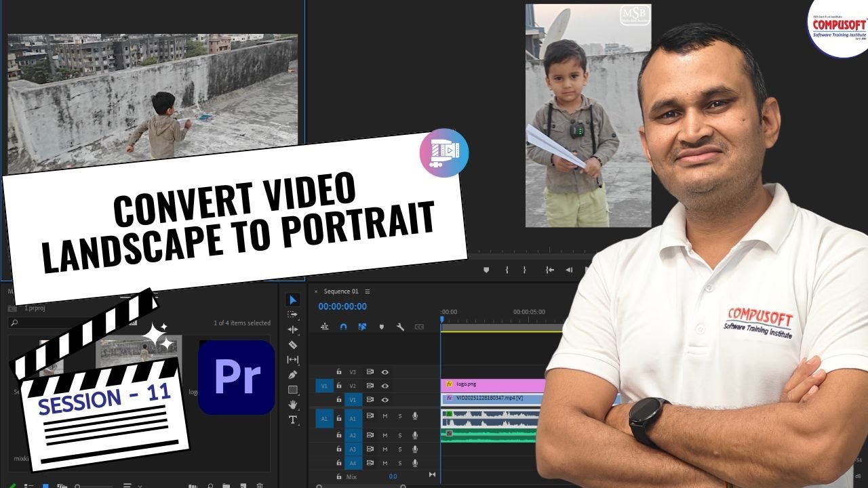Click the voice-over mic on track A4
The height and width of the screenshot is (488, 868).
[x=415, y=464]
